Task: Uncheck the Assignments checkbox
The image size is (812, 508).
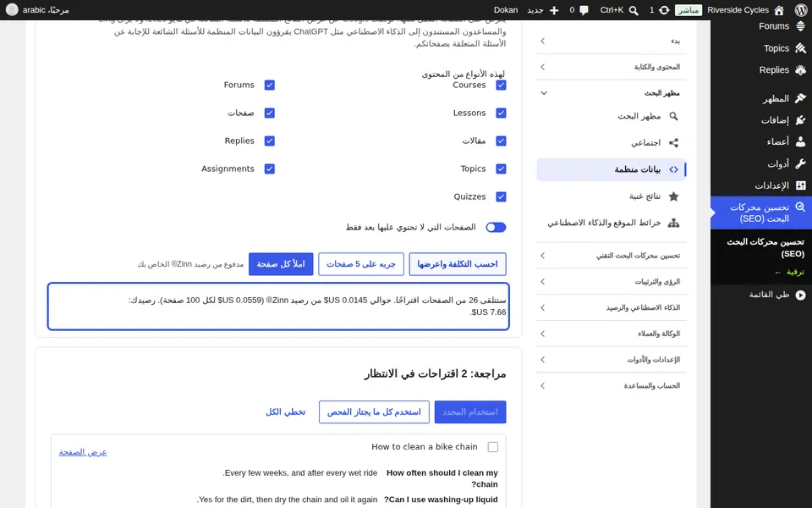Action: pos(269,169)
